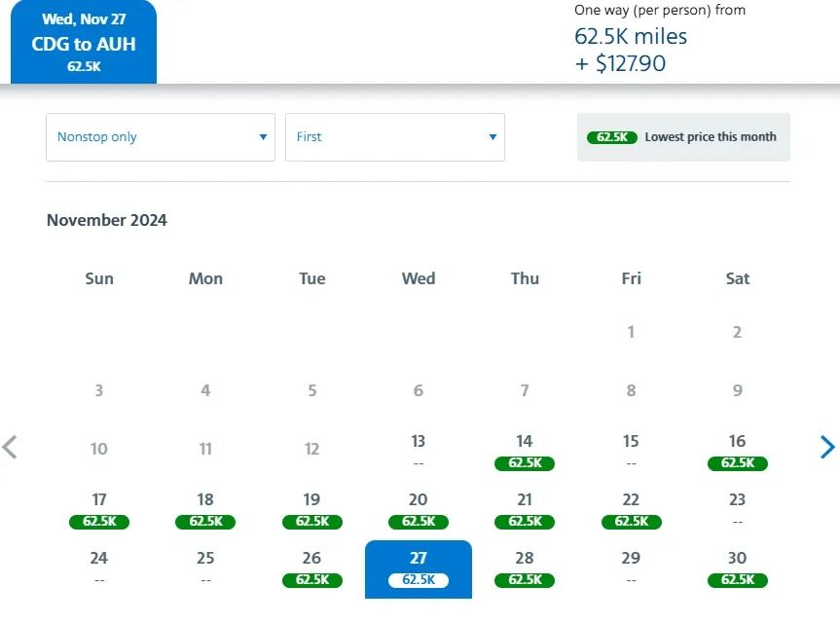Select Saturday November 30 fare

click(737, 568)
